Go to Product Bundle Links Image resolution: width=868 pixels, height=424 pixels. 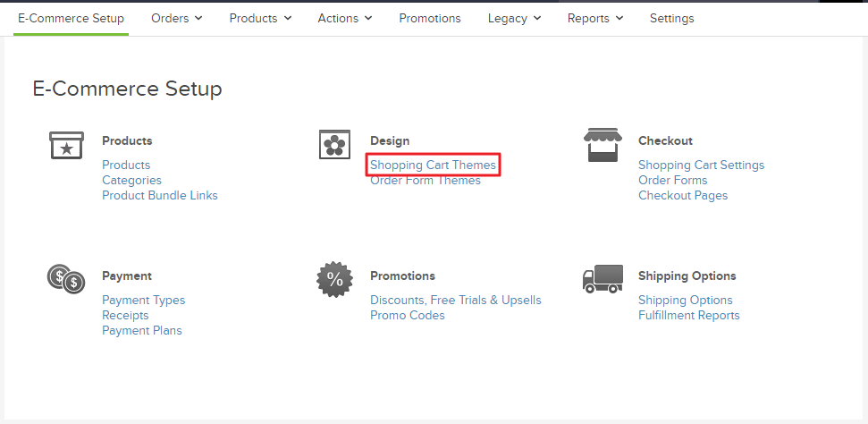tap(160, 195)
